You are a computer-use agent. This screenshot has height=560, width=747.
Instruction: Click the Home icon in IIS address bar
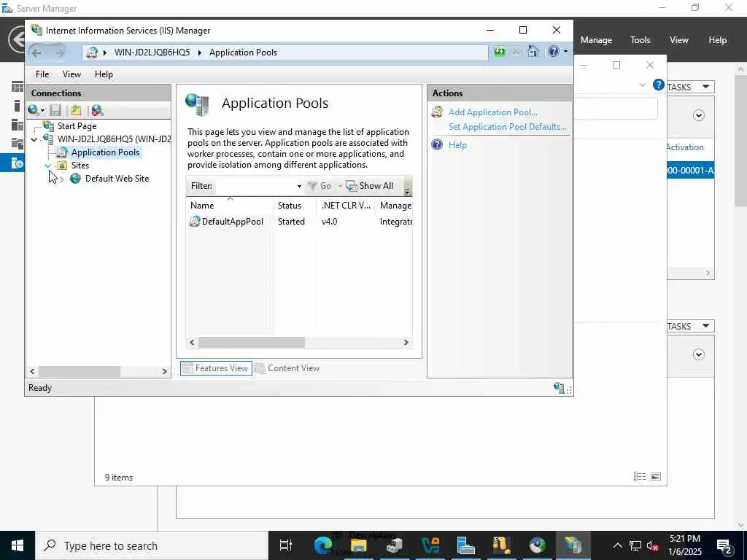tap(533, 52)
